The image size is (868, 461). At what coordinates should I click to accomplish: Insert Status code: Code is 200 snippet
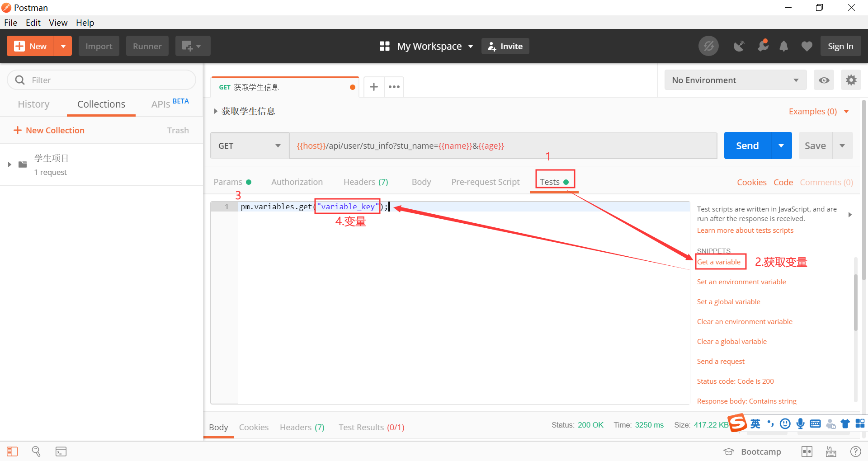[736, 381]
